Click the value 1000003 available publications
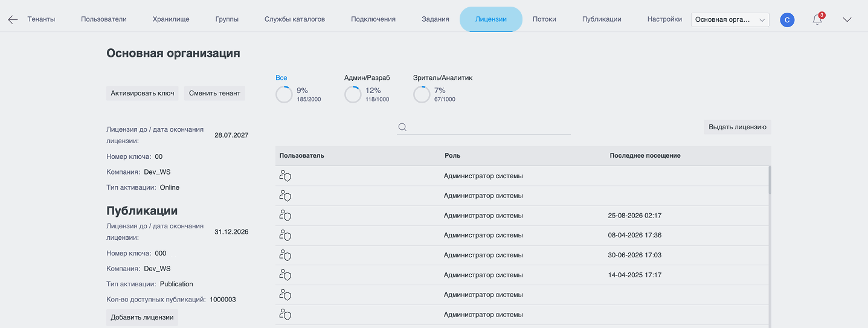The height and width of the screenshot is (328, 868). point(223,300)
